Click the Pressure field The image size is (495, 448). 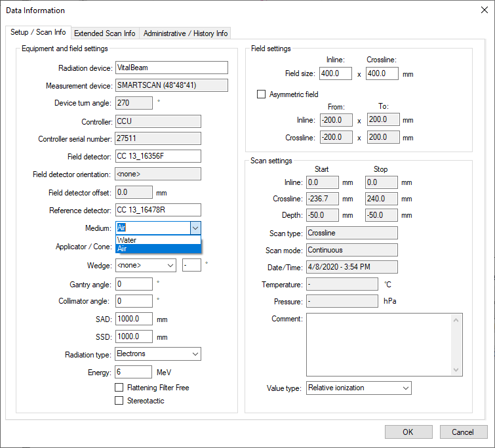click(x=342, y=301)
